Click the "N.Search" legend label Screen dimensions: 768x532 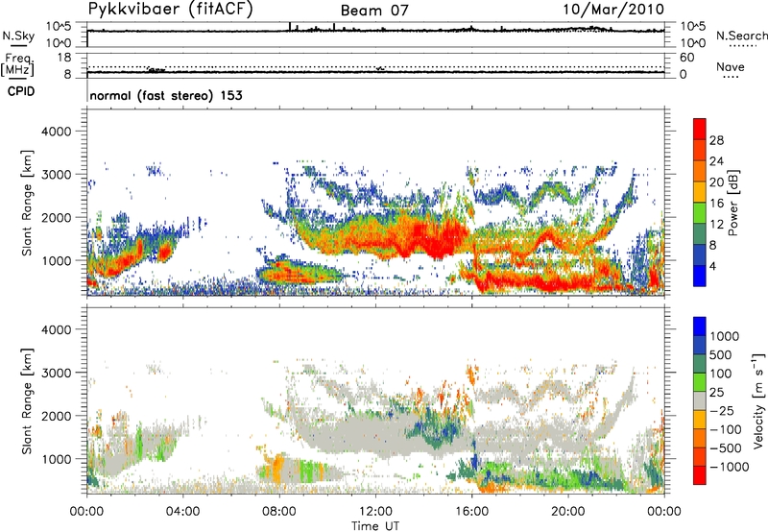(741, 36)
